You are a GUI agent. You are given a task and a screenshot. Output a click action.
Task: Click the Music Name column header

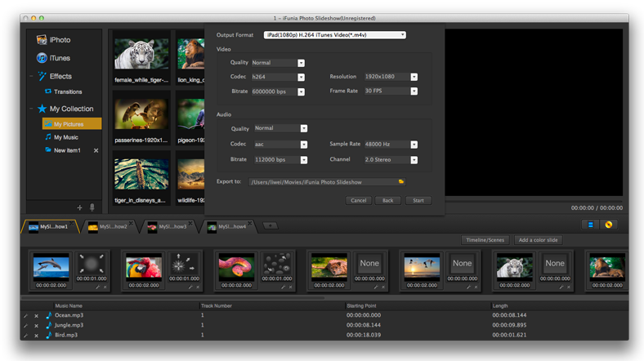[69, 305]
